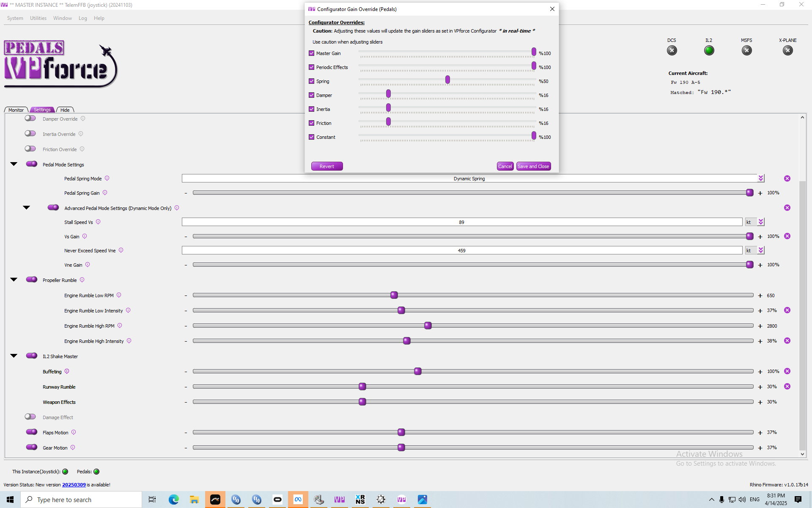Enable the Damage Effect toggle
Viewport: 812px width, 508px height.
coord(30,417)
